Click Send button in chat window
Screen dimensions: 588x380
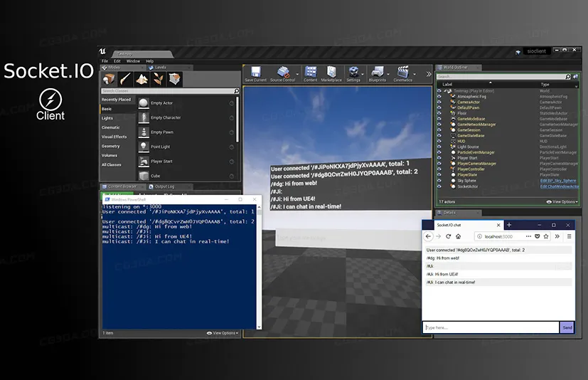(567, 327)
